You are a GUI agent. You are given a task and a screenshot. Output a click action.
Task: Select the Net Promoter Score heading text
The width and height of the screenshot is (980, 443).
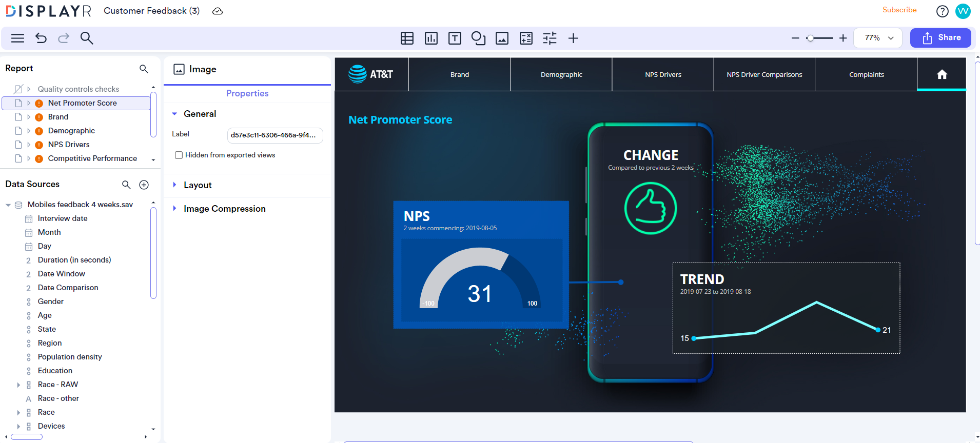(400, 120)
